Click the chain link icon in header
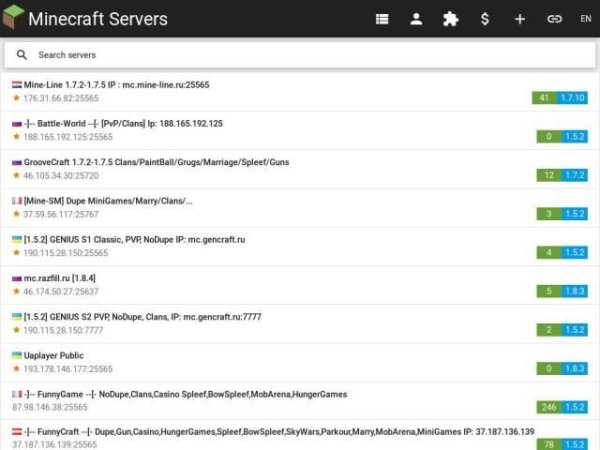Screen dimensions: 600x450 tap(554, 19)
